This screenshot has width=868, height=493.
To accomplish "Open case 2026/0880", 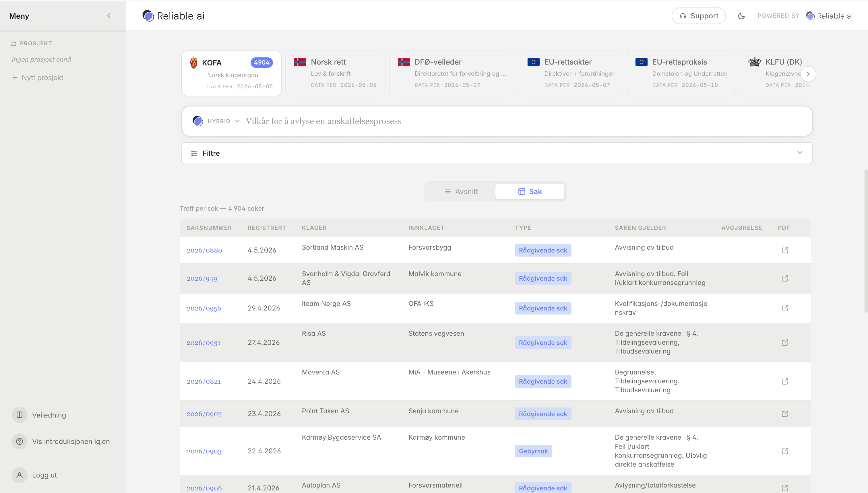I will pos(204,250).
